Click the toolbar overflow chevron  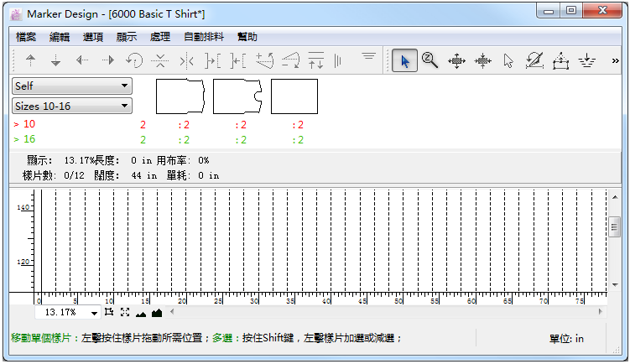point(616,60)
